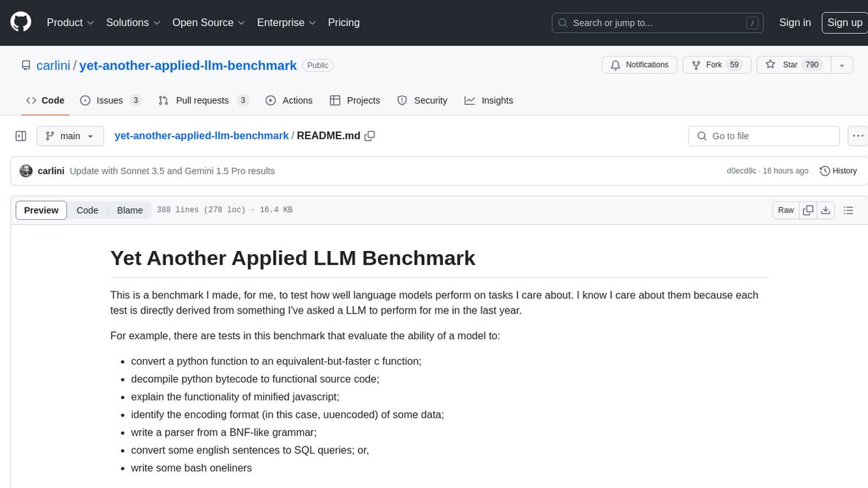Click the Issues count badge 3

click(135, 100)
